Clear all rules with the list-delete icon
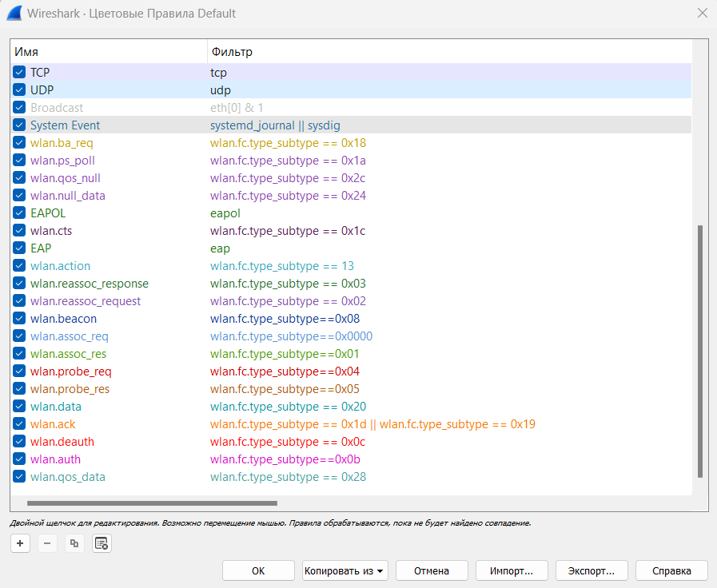The image size is (717, 588). click(102, 543)
